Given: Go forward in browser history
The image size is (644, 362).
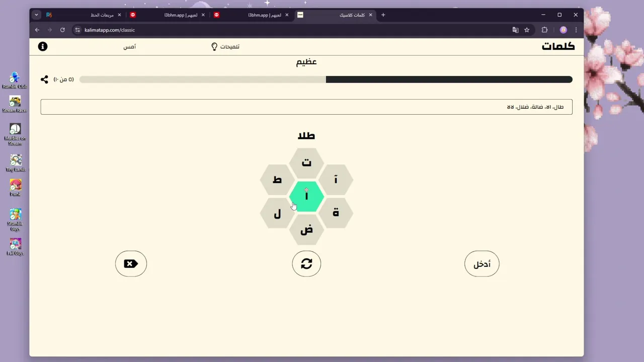Looking at the screenshot, I should pos(49,30).
